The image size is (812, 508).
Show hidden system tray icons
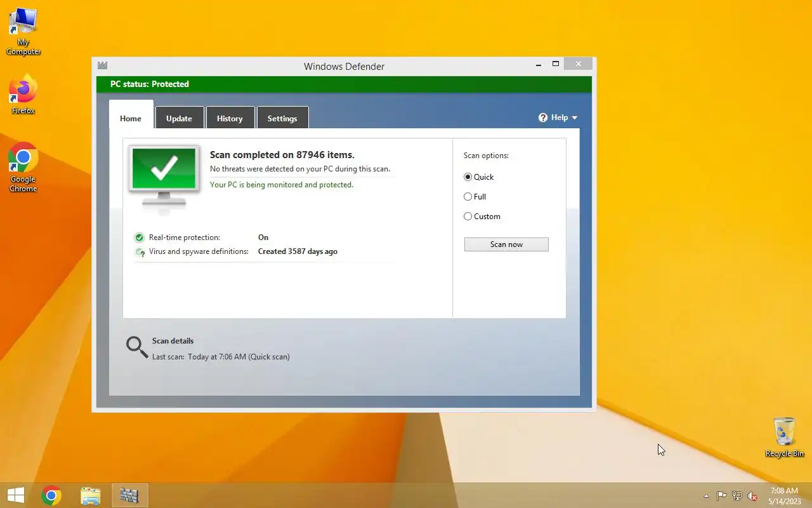[706, 496]
